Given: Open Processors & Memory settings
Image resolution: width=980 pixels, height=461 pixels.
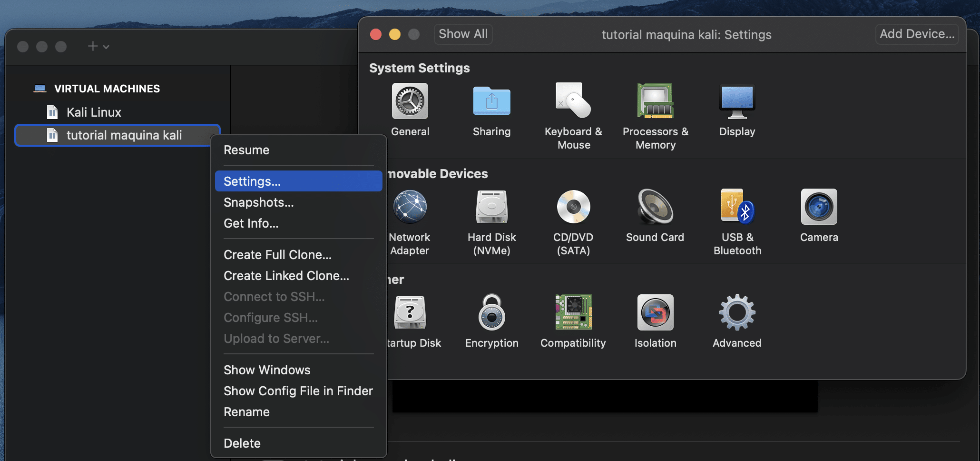Looking at the screenshot, I should pos(655,101).
